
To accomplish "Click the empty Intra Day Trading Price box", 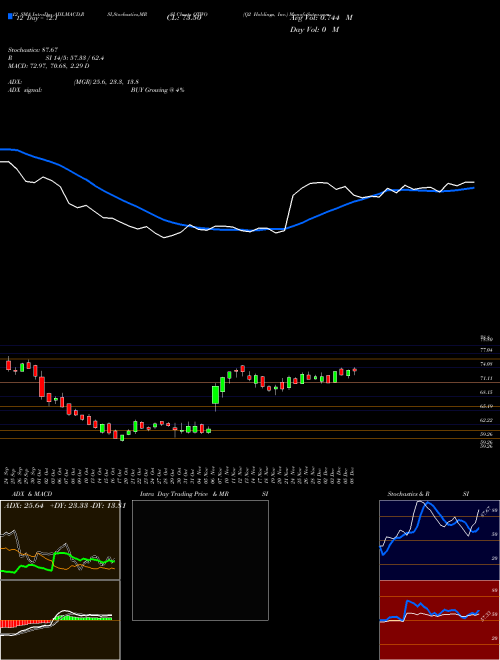I will 200,560.
